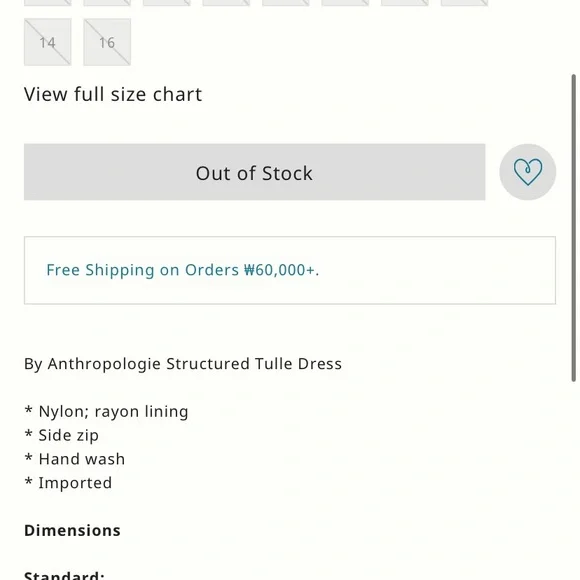
Task: Click the Dimensions heading
Action: pos(72,530)
